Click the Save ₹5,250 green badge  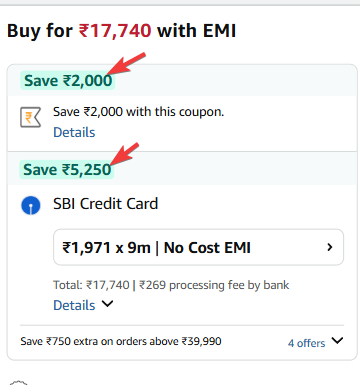(x=67, y=170)
